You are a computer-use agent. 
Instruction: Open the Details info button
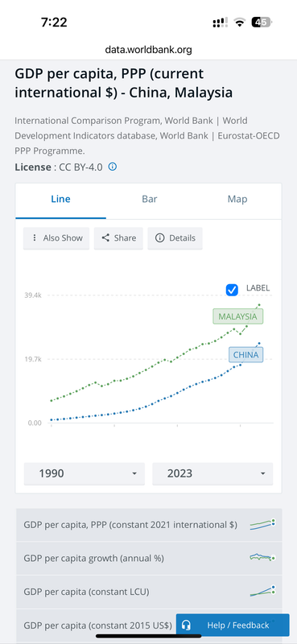point(175,238)
